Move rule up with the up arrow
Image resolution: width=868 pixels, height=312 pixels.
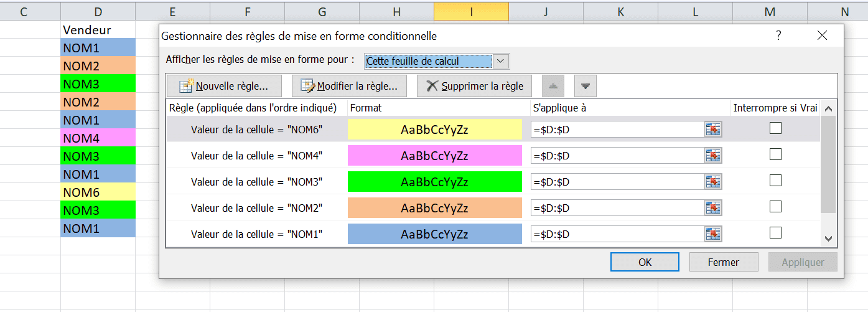[x=554, y=86]
